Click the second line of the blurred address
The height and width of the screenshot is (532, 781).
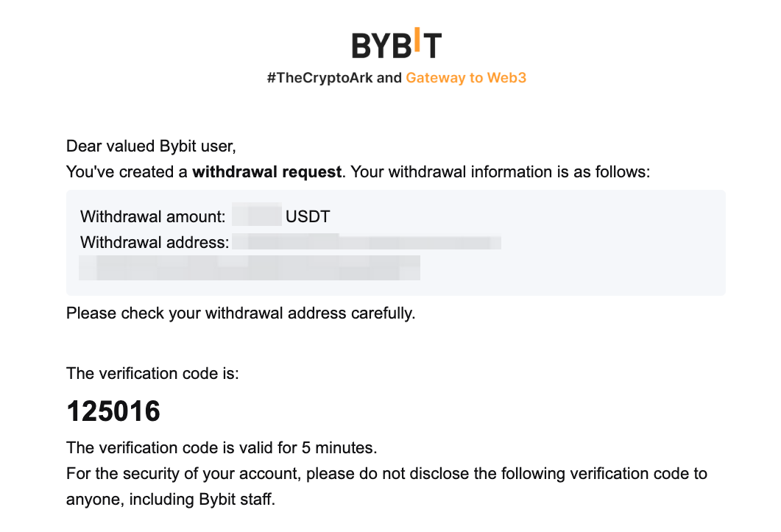tap(250, 268)
